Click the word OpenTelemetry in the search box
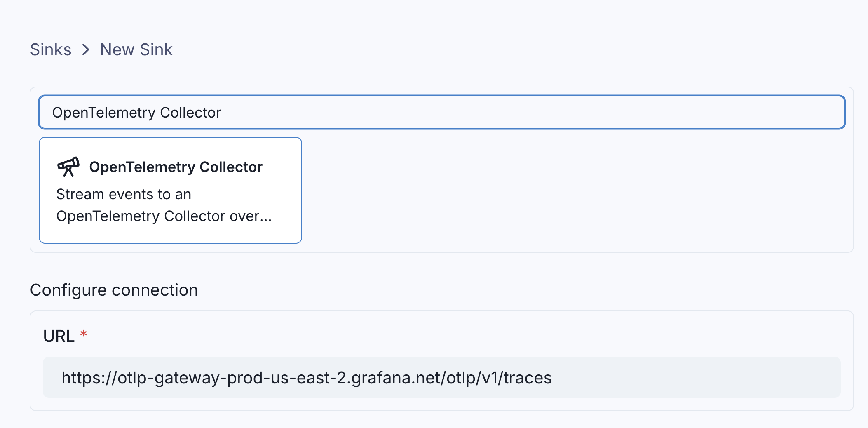868x428 pixels. (103, 113)
